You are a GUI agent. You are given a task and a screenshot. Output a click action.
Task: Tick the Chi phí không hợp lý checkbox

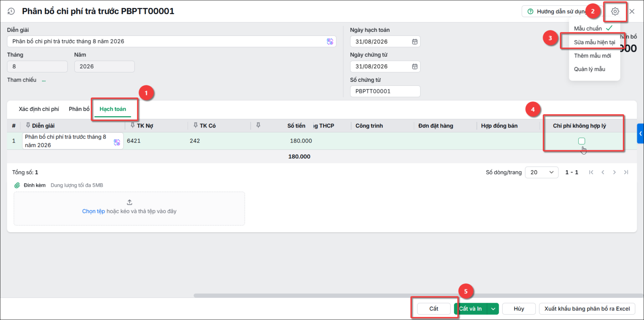(582, 141)
